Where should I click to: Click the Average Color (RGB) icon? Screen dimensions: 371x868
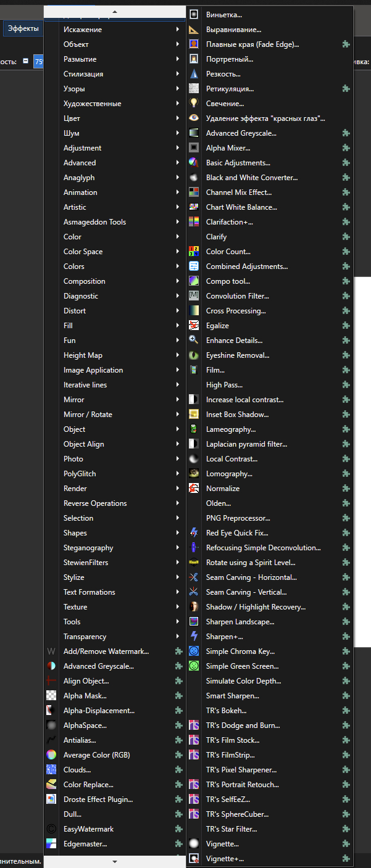pos(52,754)
